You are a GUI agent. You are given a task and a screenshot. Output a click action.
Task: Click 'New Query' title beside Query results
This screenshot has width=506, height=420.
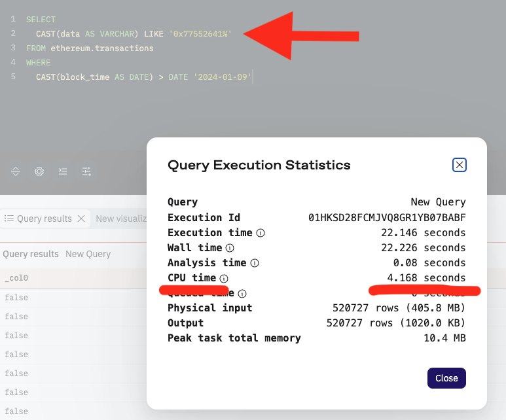88,254
